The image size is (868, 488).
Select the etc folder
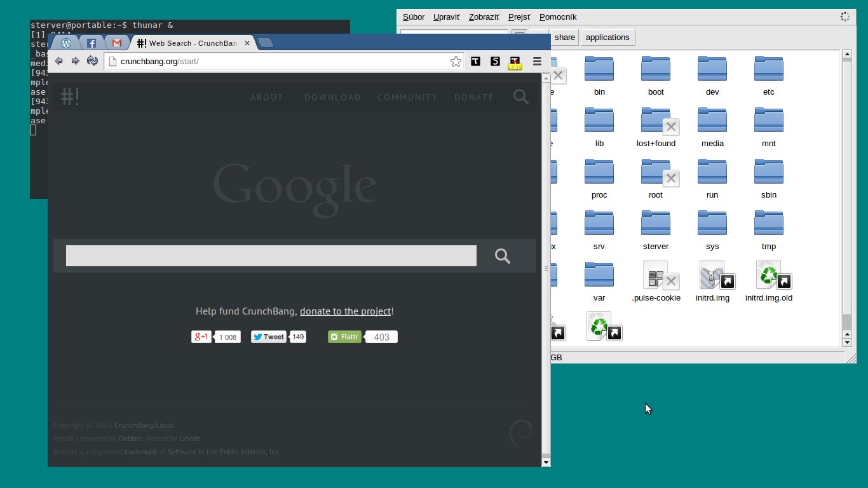(769, 76)
